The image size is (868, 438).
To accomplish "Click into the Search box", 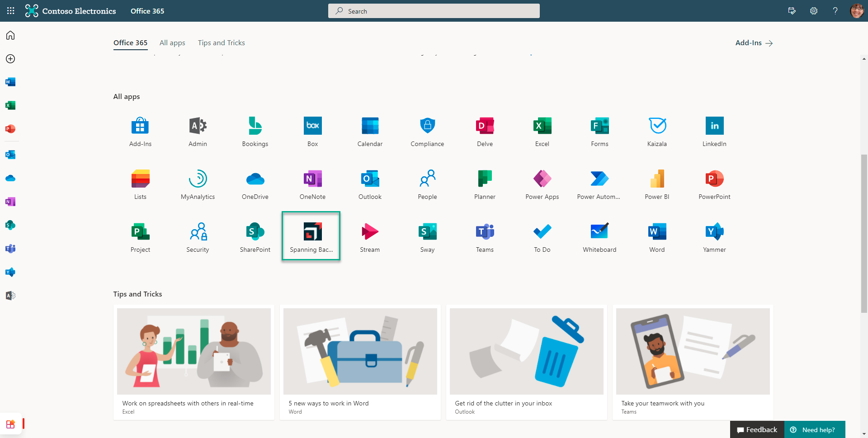I will tap(434, 11).
